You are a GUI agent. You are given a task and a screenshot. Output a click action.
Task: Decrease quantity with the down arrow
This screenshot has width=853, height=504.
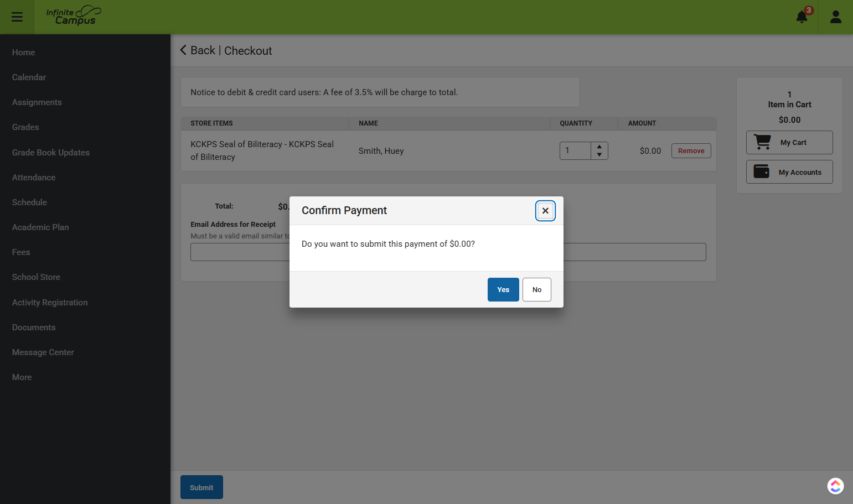click(x=599, y=155)
